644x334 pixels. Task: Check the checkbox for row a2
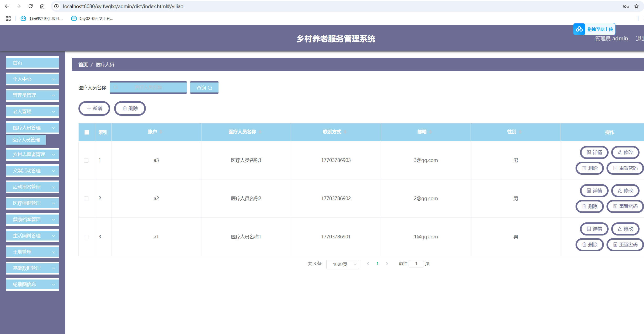[x=86, y=199]
